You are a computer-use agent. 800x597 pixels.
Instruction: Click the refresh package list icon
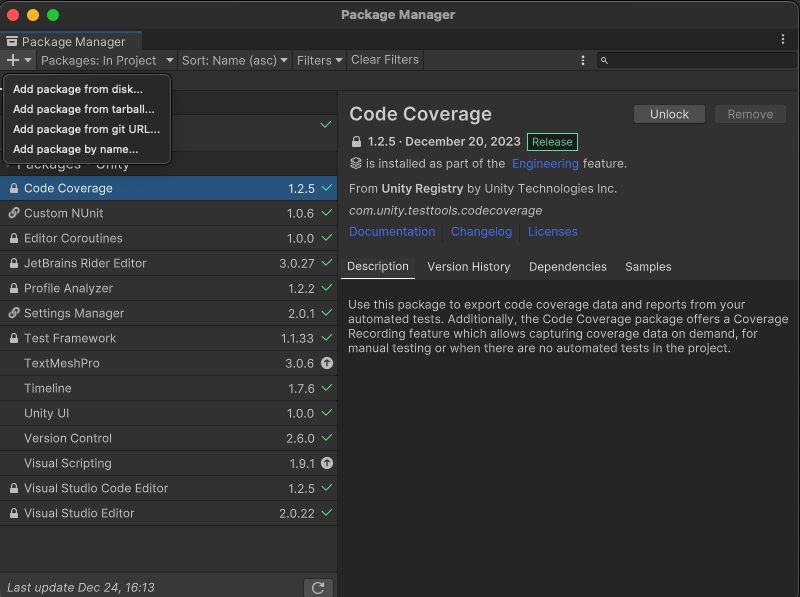[318, 588]
